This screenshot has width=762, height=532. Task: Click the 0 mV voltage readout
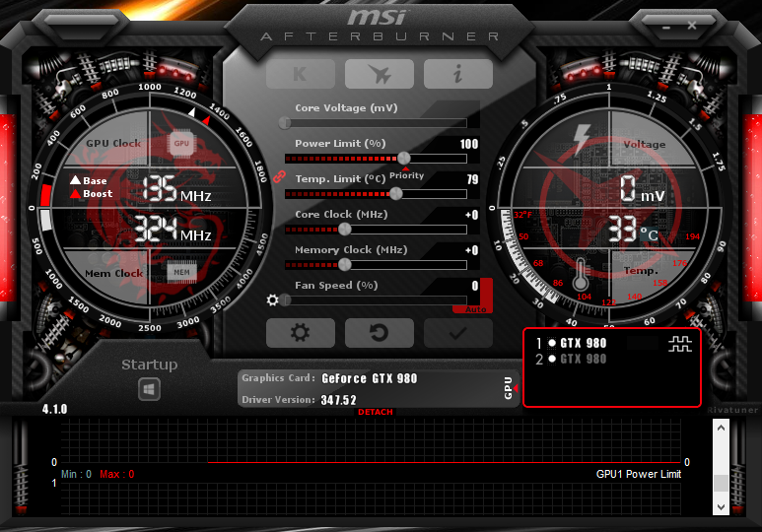[643, 189]
